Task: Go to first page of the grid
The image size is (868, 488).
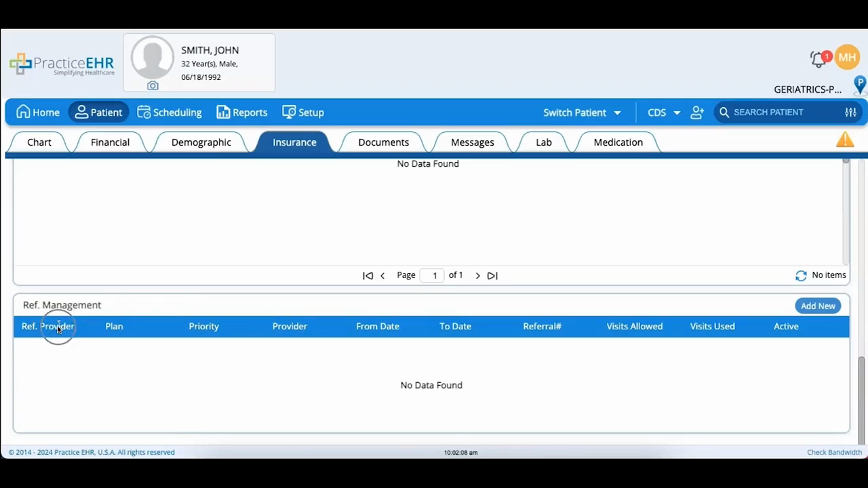Action: point(368,275)
